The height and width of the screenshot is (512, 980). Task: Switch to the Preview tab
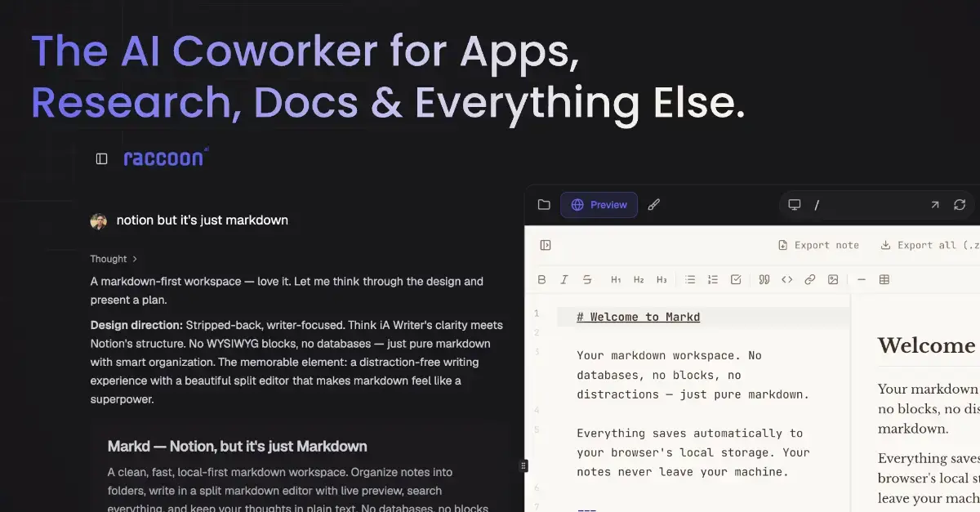(599, 205)
